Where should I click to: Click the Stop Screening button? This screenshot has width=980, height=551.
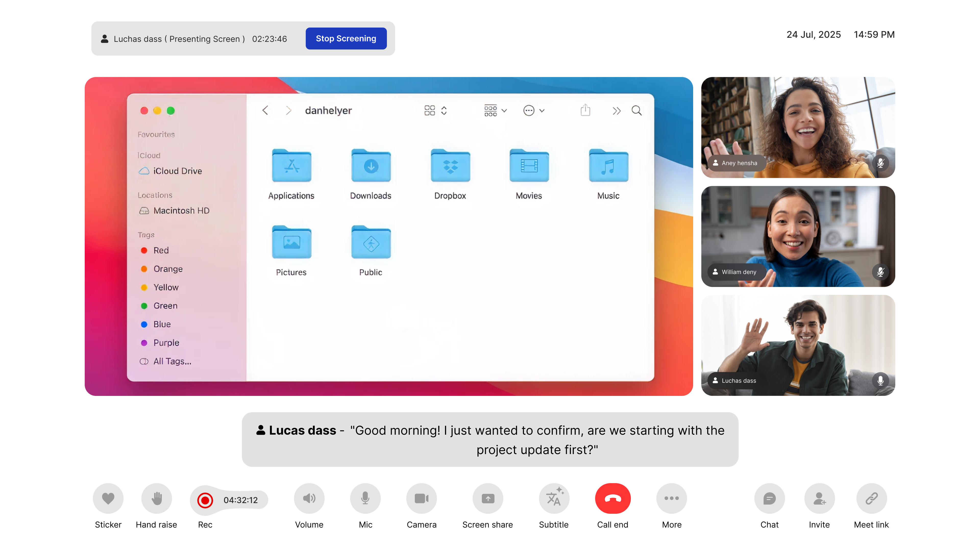pyautogui.click(x=346, y=38)
